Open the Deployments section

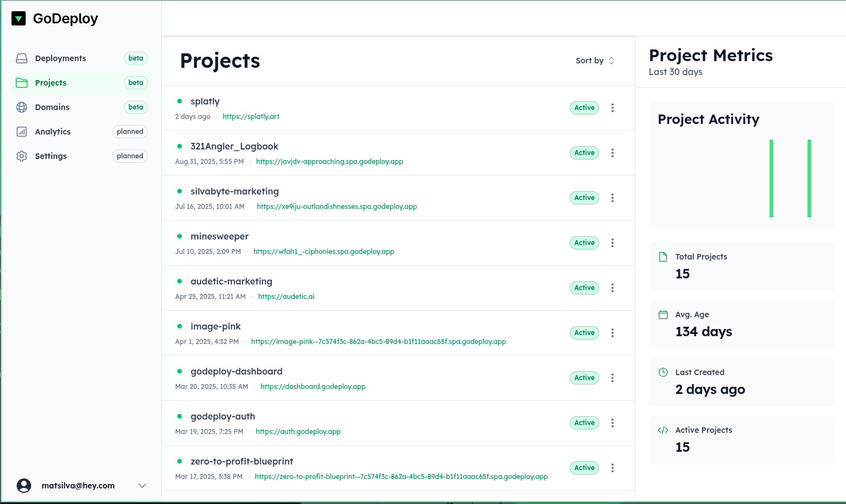60,58
